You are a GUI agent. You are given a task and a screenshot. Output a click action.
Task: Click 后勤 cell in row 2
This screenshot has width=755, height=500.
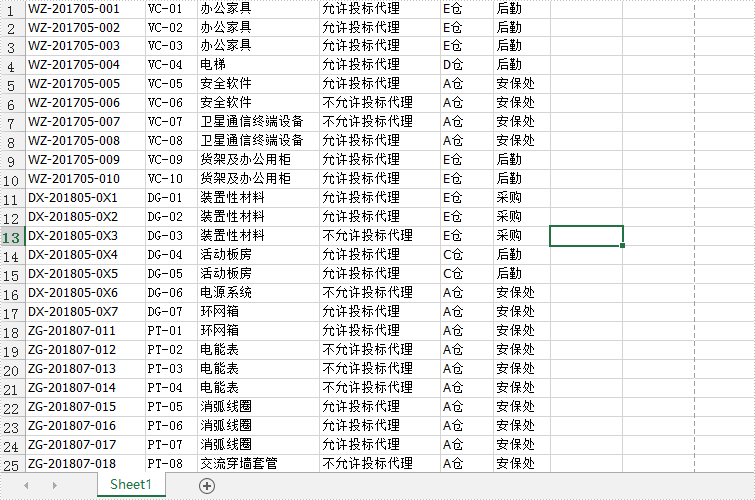point(522,28)
